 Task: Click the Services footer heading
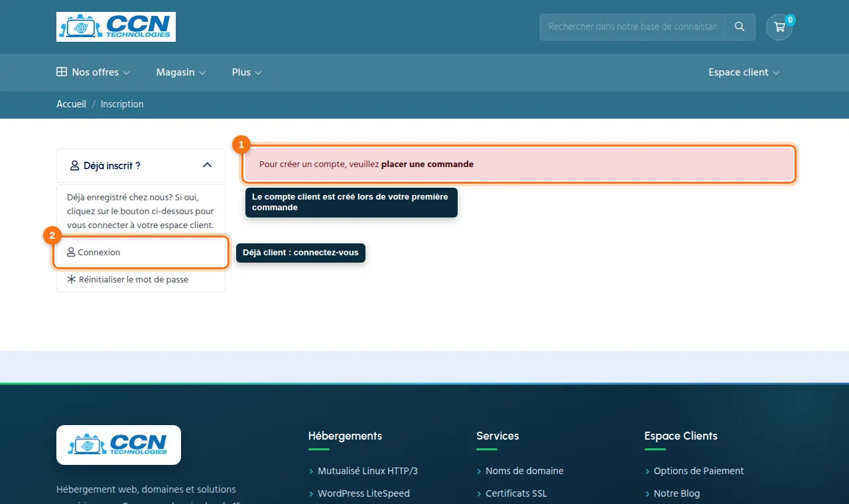click(x=497, y=436)
